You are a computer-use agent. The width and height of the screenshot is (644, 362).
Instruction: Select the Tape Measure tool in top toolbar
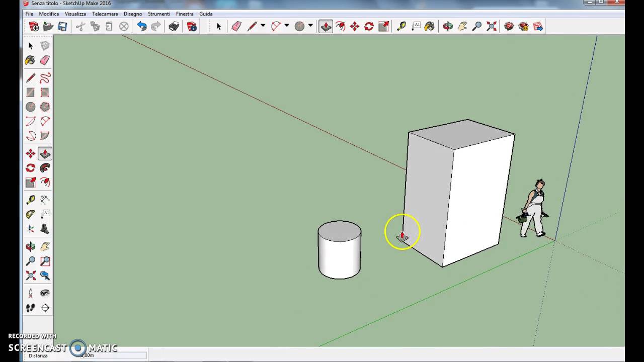click(x=401, y=26)
